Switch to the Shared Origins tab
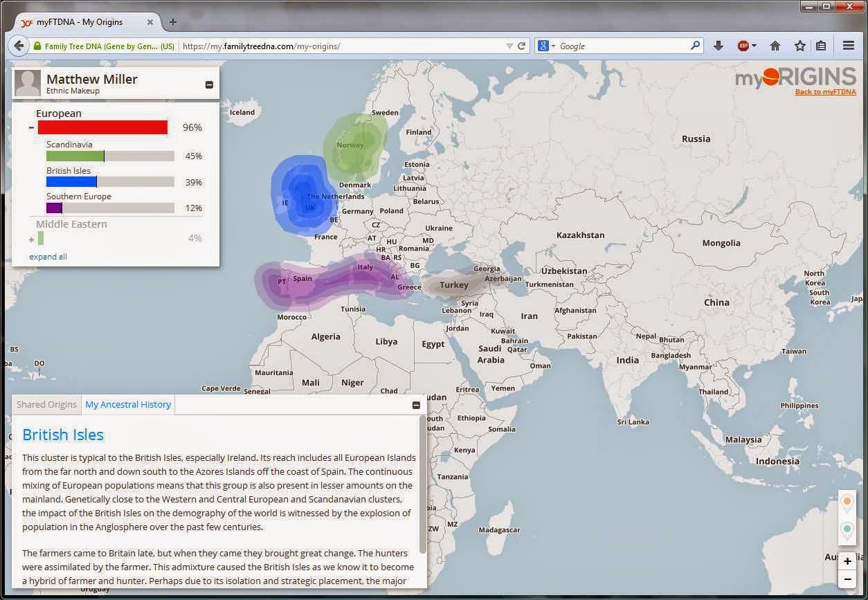 click(46, 404)
